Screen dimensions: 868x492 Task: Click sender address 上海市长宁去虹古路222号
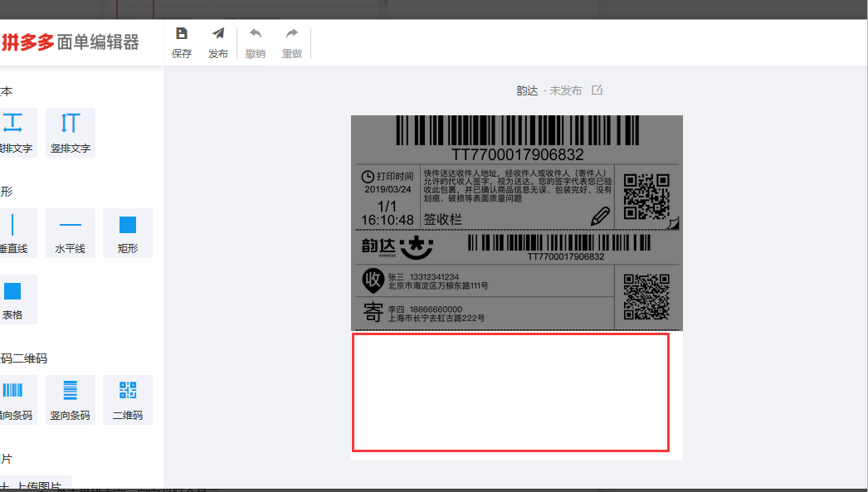436,319
